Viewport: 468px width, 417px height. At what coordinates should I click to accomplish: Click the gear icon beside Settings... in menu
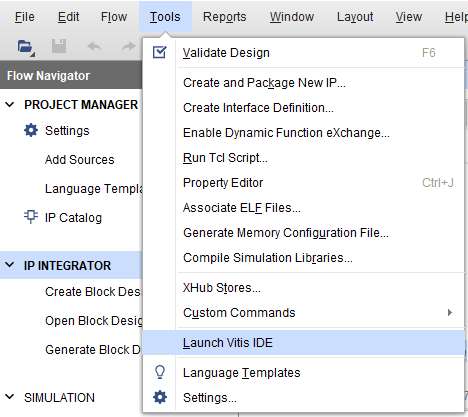160,397
